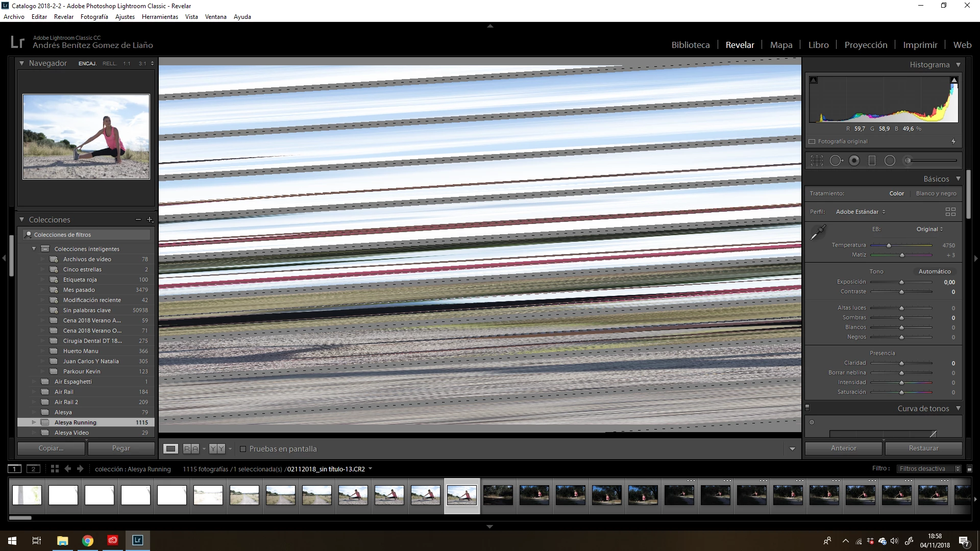Screen dimensions: 980x551
Task: Open the Adobe Estándar profile dropdown
Action: pyautogui.click(x=860, y=212)
